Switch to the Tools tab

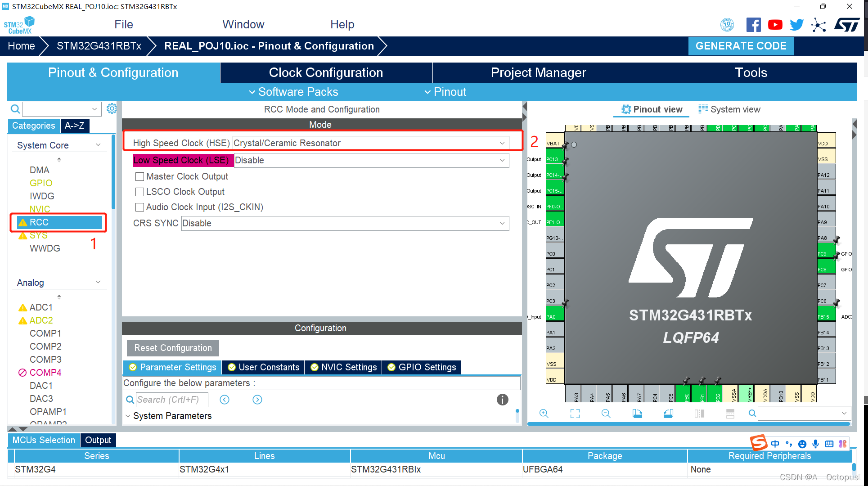tap(751, 73)
